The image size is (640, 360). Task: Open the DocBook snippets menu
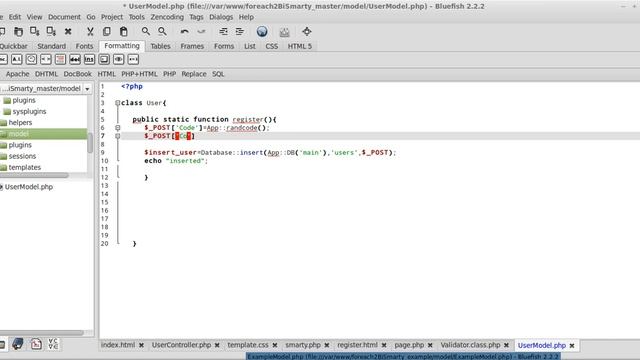click(78, 74)
